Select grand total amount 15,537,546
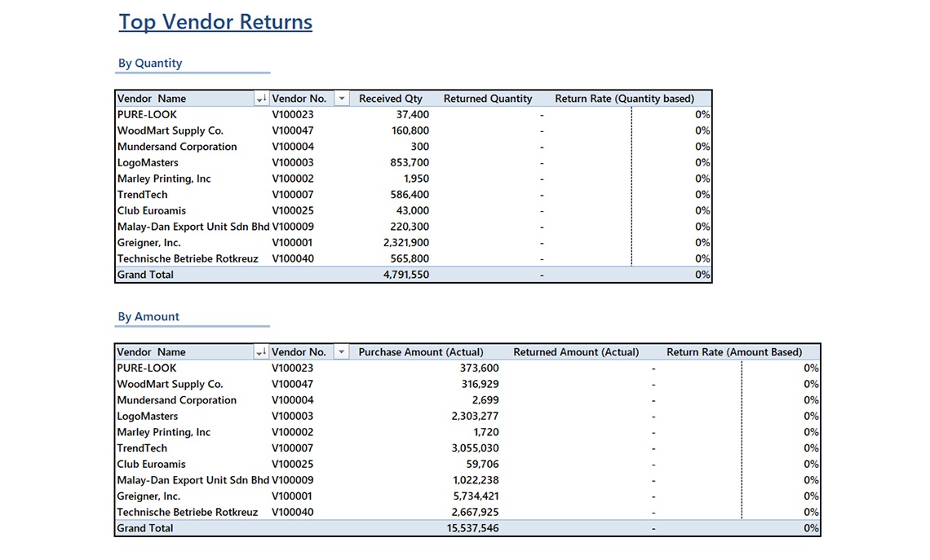Image resolution: width=930 pixels, height=560 pixels. [x=472, y=528]
